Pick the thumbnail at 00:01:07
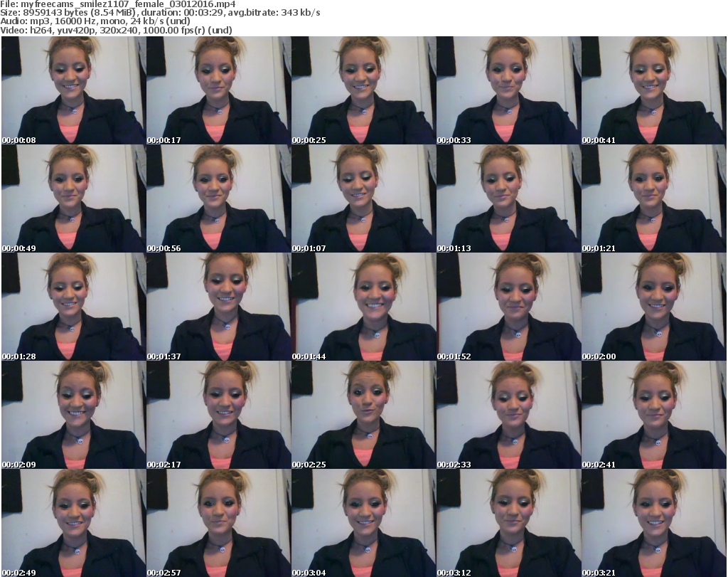 (x=363, y=198)
